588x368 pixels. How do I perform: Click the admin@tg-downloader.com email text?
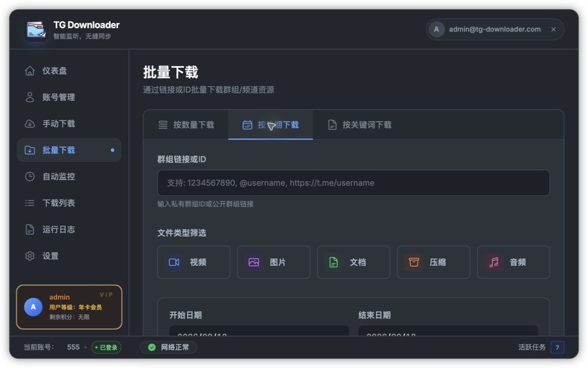tap(494, 29)
